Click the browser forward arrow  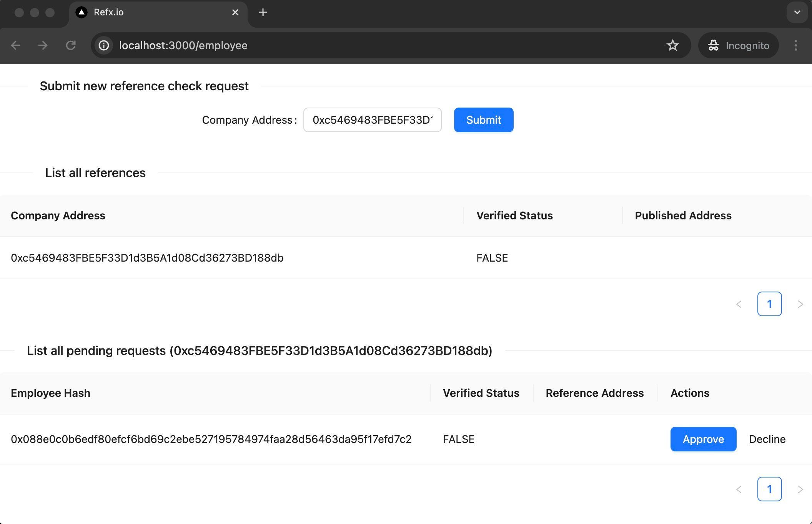[43, 45]
